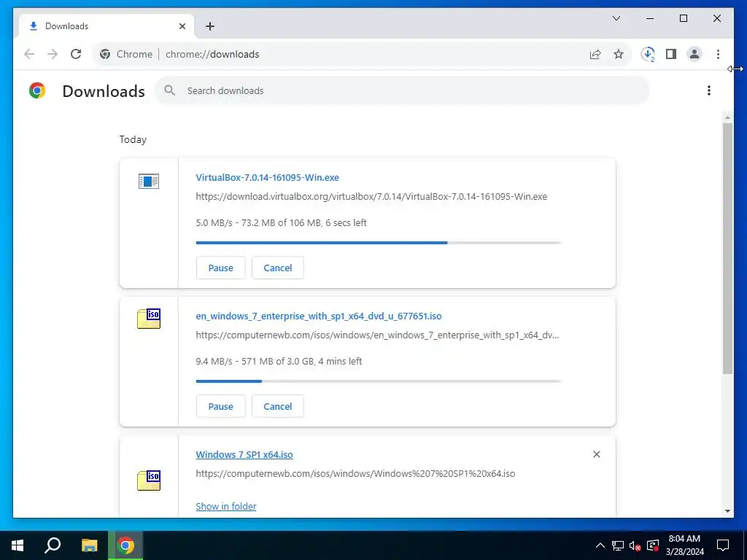The height and width of the screenshot is (560, 747).
Task: Click the scrollbar down arrow
Action: pyautogui.click(x=727, y=511)
